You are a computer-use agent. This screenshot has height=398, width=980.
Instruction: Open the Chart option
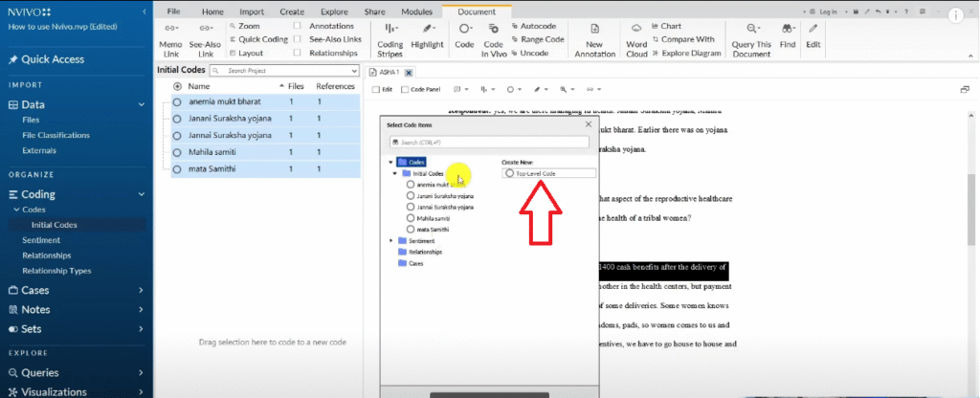(x=666, y=26)
